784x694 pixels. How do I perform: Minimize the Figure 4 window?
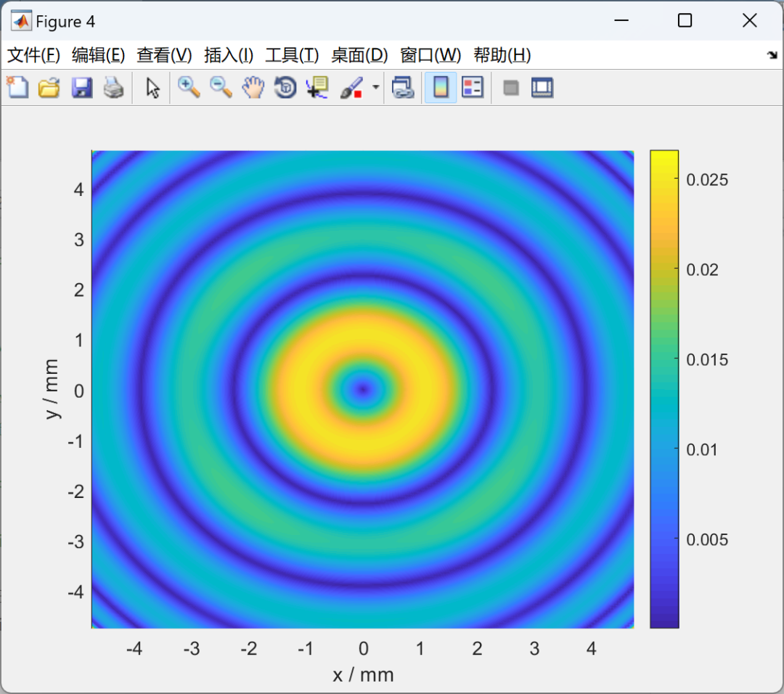(x=621, y=20)
